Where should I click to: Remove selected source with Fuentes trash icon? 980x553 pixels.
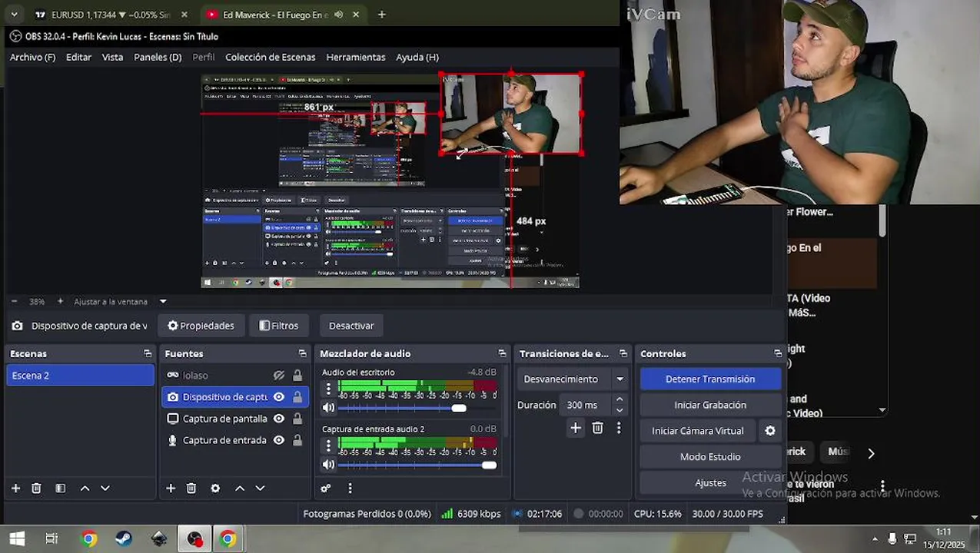[191, 488]
